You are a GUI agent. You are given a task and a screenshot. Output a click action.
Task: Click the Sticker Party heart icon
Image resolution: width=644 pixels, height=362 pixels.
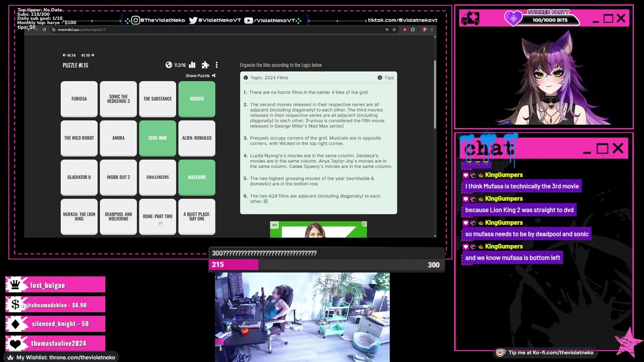[513, 19]
